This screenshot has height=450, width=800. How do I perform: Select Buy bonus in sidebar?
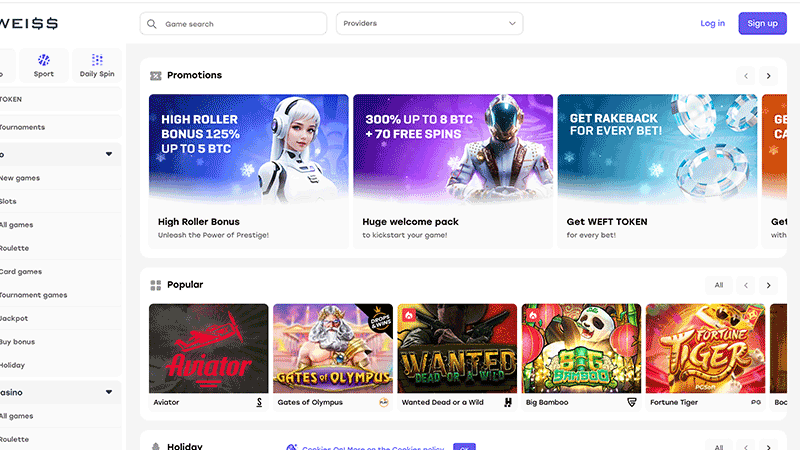[61, 342]
